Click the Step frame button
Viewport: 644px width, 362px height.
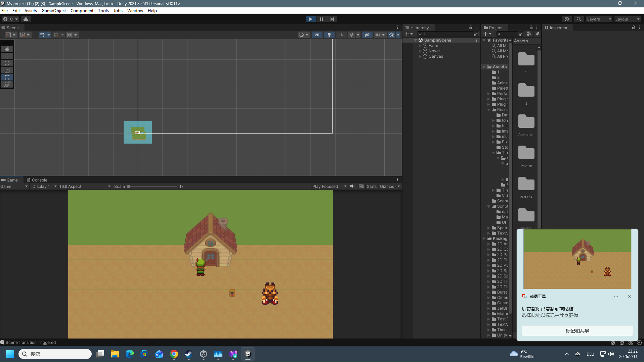[332, 19]
